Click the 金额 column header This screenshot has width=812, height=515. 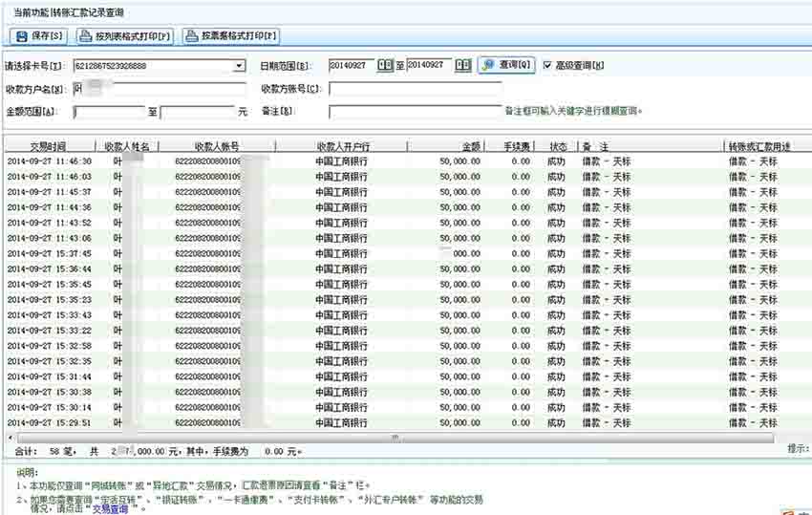(x=471, y=147)
